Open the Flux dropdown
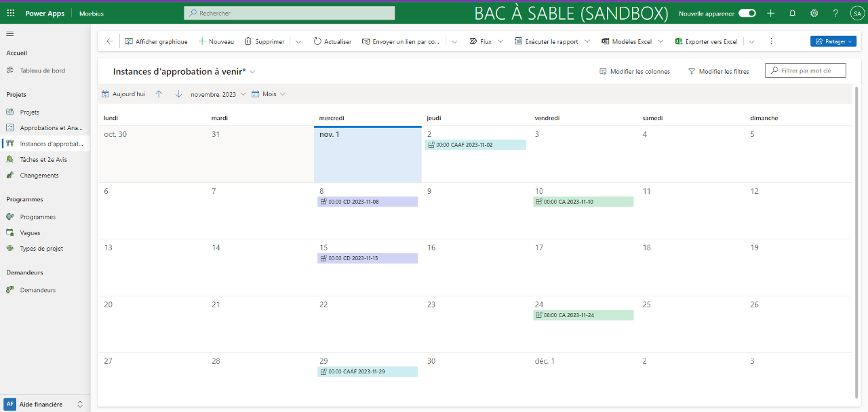 (486, 41)
